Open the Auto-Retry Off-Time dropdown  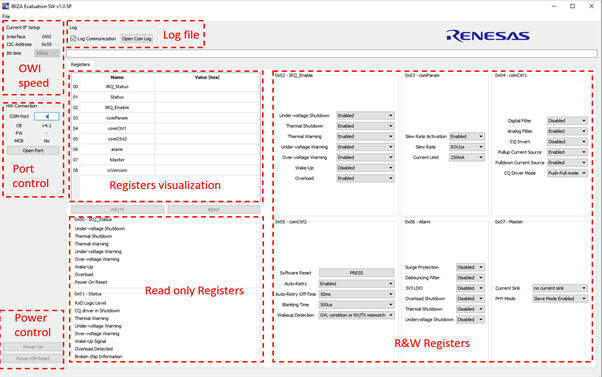coord(357,294)
